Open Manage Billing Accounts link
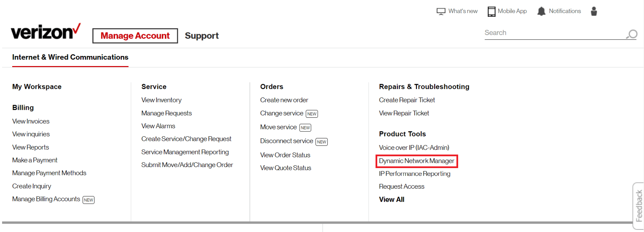Viewport: 644px width, 232px height. pos(46,199)
